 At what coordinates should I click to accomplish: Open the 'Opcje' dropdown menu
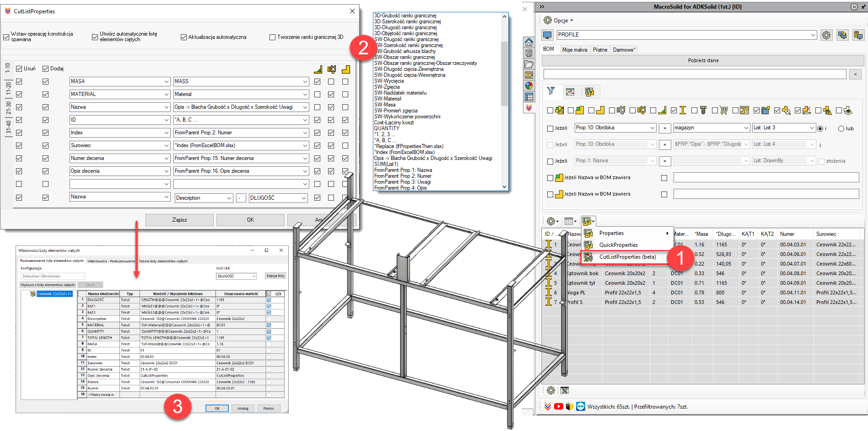tap(558, 20)
